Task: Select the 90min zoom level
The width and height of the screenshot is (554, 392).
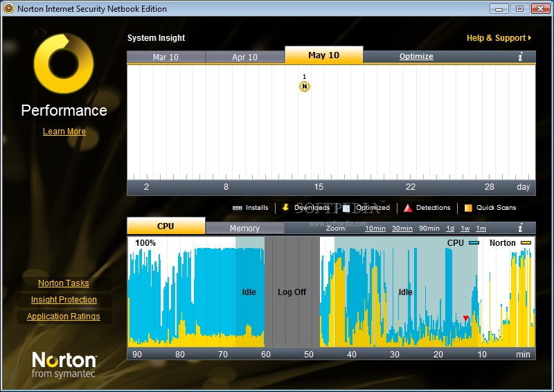Action: (429, 229)
